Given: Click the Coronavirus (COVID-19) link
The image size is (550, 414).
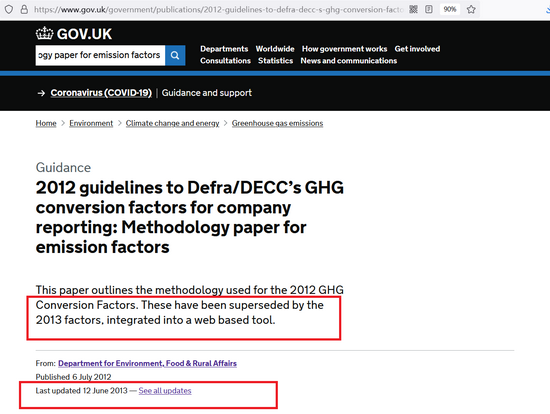Looking at the screenshot, I should point(101,93).
